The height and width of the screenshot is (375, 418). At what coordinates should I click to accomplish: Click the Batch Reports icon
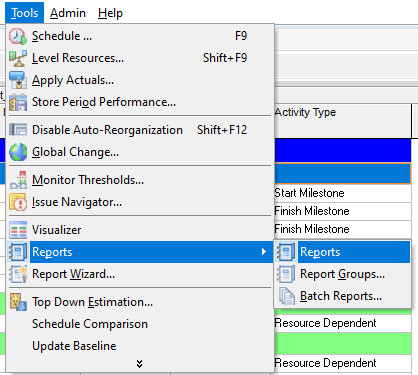click(286, 296)
